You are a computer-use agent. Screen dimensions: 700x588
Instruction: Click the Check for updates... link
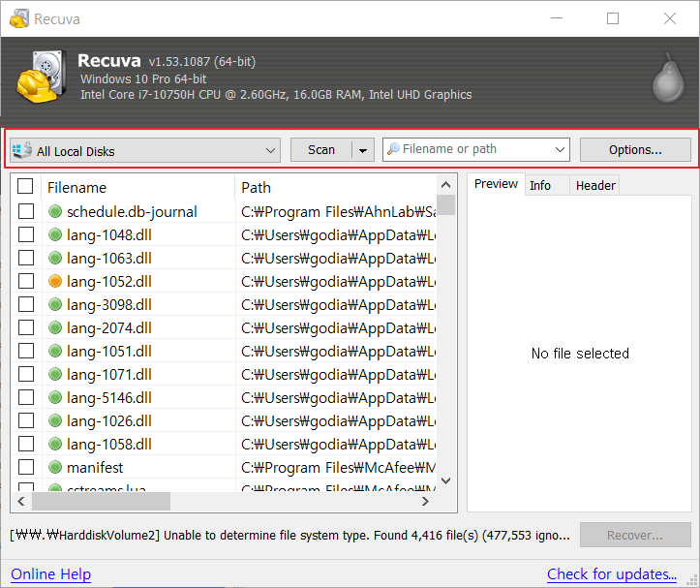[612, 574]
